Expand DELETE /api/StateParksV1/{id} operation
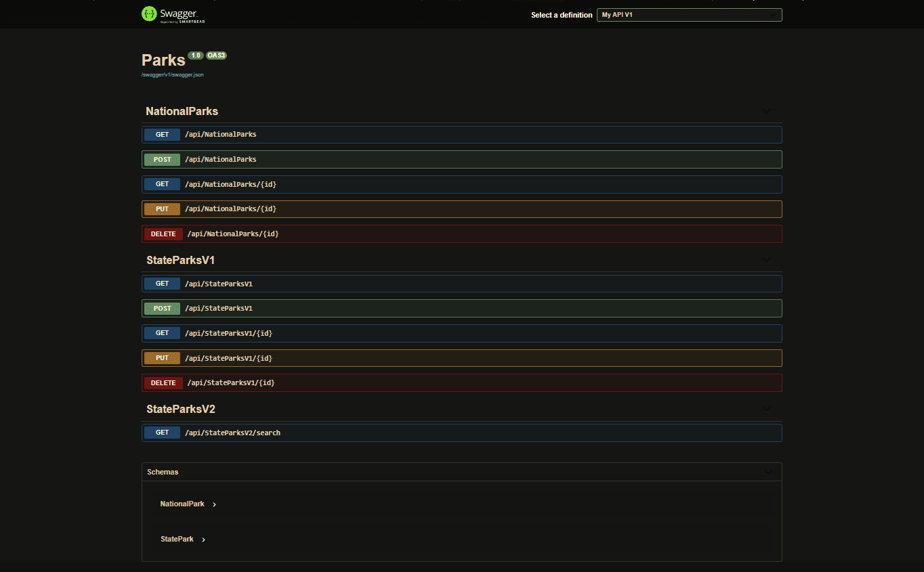This screenshot has width=924, height=572. click(x=462, y=383)
